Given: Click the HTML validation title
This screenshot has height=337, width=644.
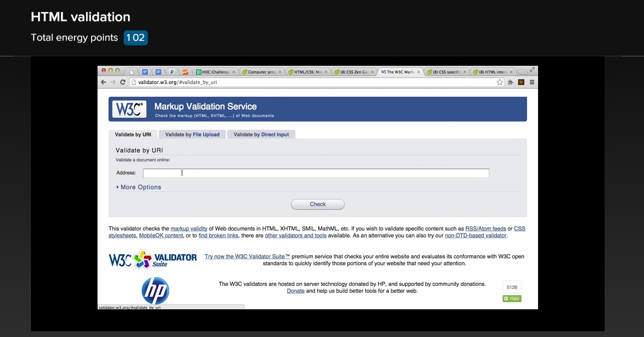Looking at the screenshot, I should pos(81,17).
